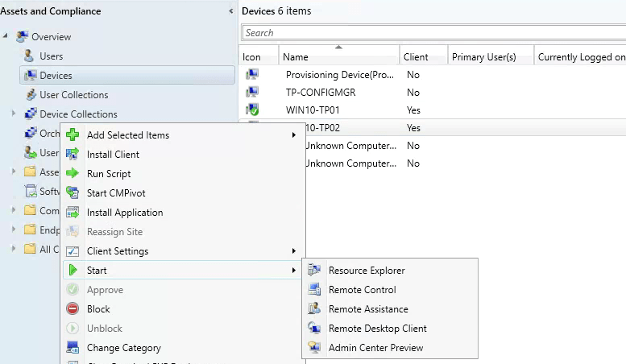
Task: Click the WIN10-TP01 device icon
Action: click(x=252, y=110)
